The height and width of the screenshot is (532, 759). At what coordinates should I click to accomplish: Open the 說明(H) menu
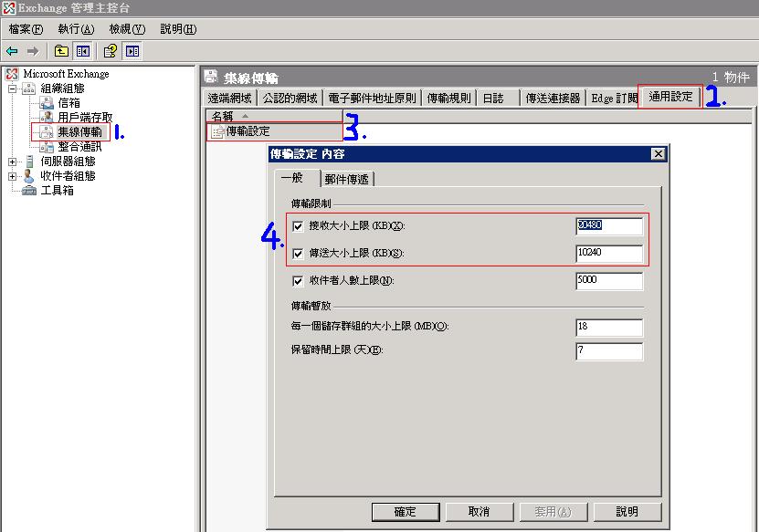click(178, 29)
